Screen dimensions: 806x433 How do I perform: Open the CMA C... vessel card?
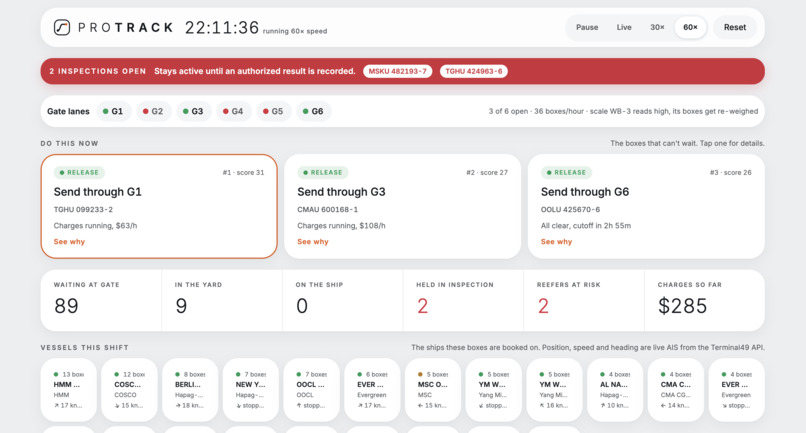point(675,390)
